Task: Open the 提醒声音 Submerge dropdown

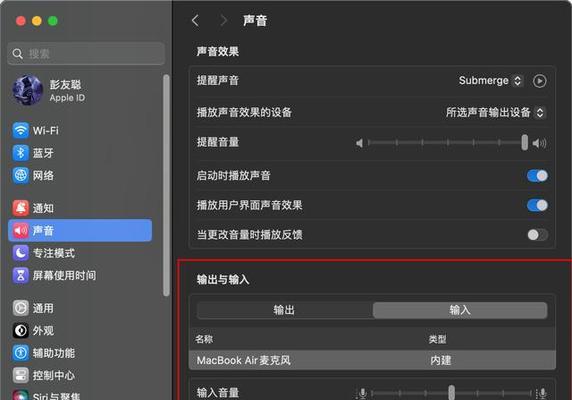Action: click(x=491, y=81)
